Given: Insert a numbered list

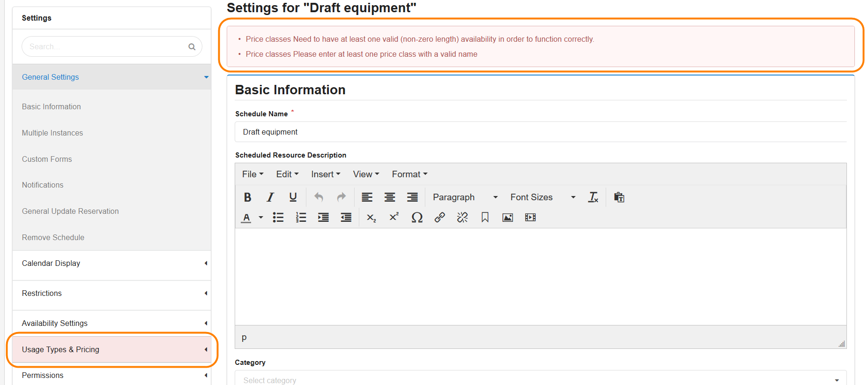Looking at the screenshot, I should 301,218.
